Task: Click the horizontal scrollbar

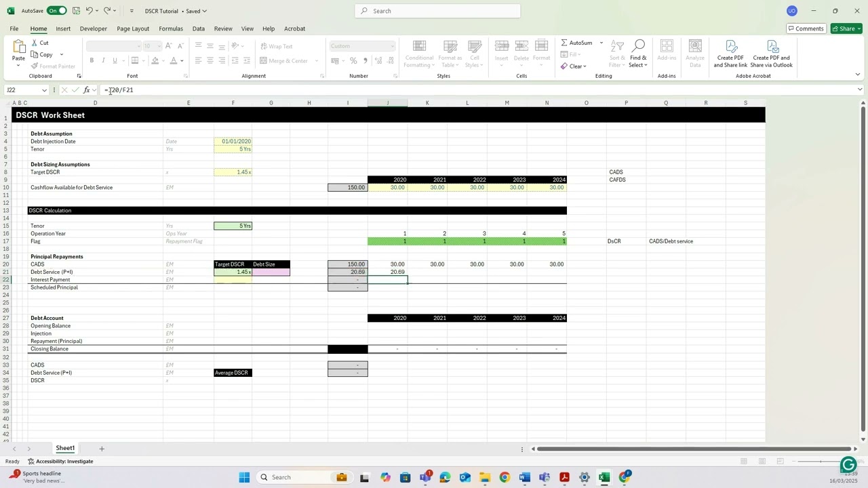Action: tap(695, 449)
